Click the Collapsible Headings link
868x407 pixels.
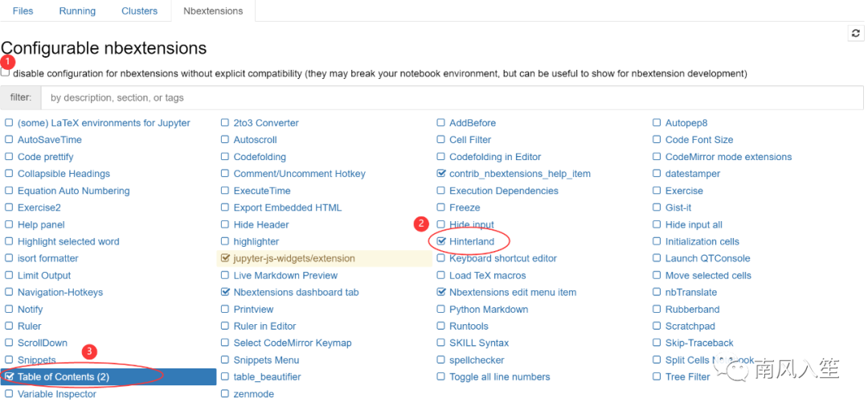click(x=63, y=174)
